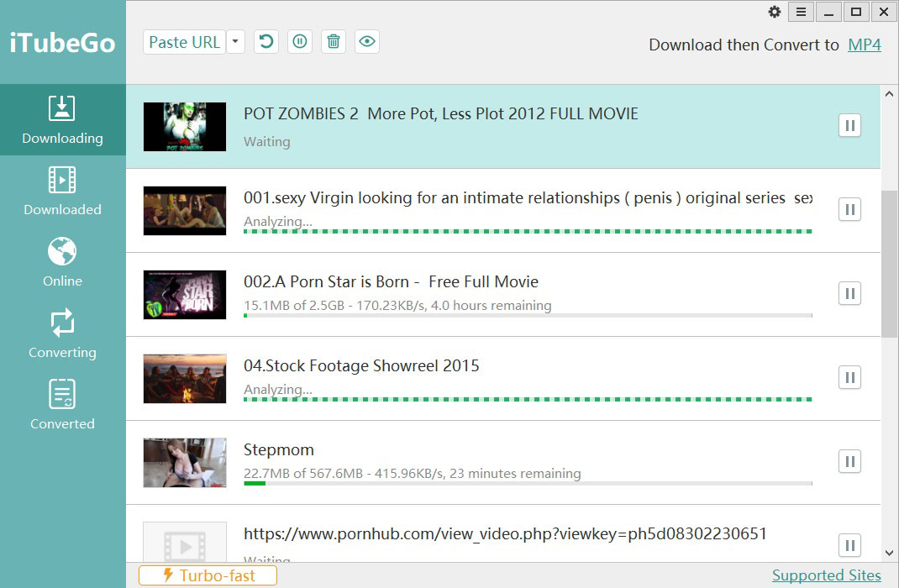Image resolution: width=899 pixels, height=588 pixels.
Task: Click the scroll down arrow
Action: tap(889, 553)
